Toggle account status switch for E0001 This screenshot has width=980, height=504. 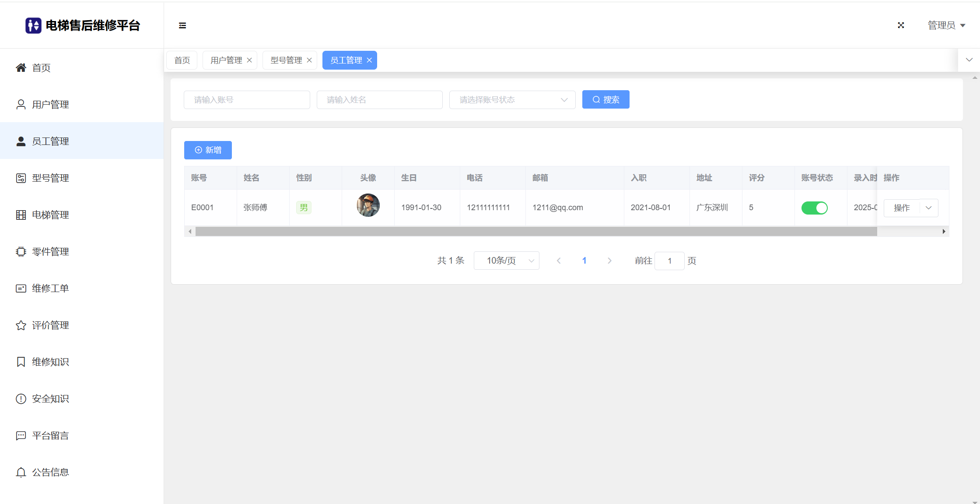(x=814, y=208)
